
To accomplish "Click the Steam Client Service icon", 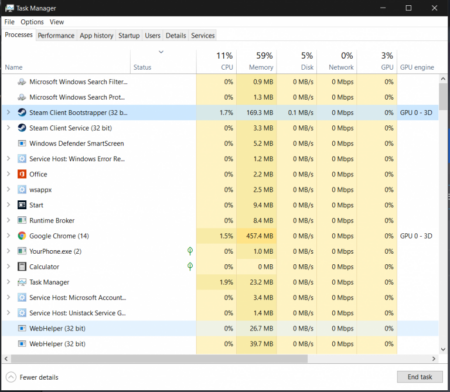I will pyautogui.click(x=22, y=128).
